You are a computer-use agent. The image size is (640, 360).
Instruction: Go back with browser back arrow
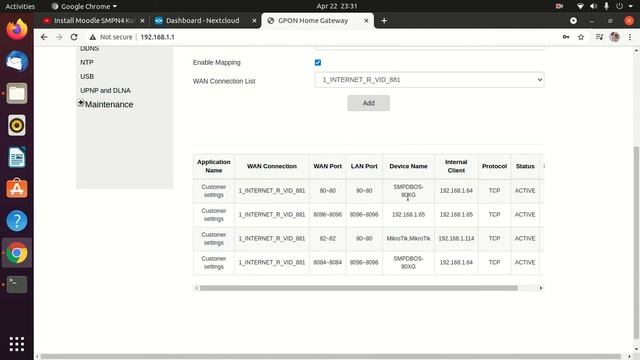[44, 37]
